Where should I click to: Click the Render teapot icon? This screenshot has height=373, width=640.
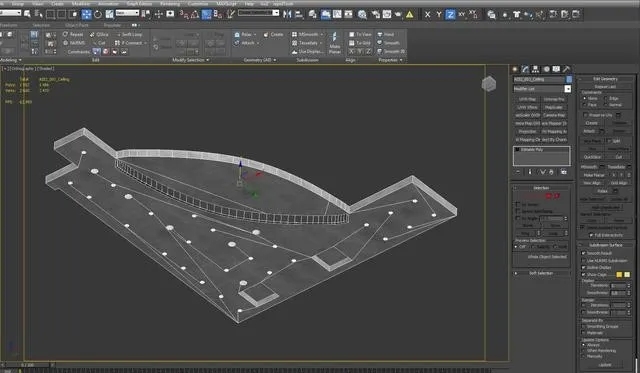click(x=398, y=15)
